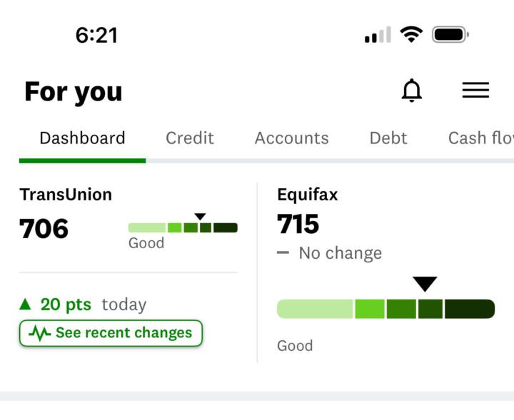Open the Accounts tab

pyautogui.click(x=292, y=138)
